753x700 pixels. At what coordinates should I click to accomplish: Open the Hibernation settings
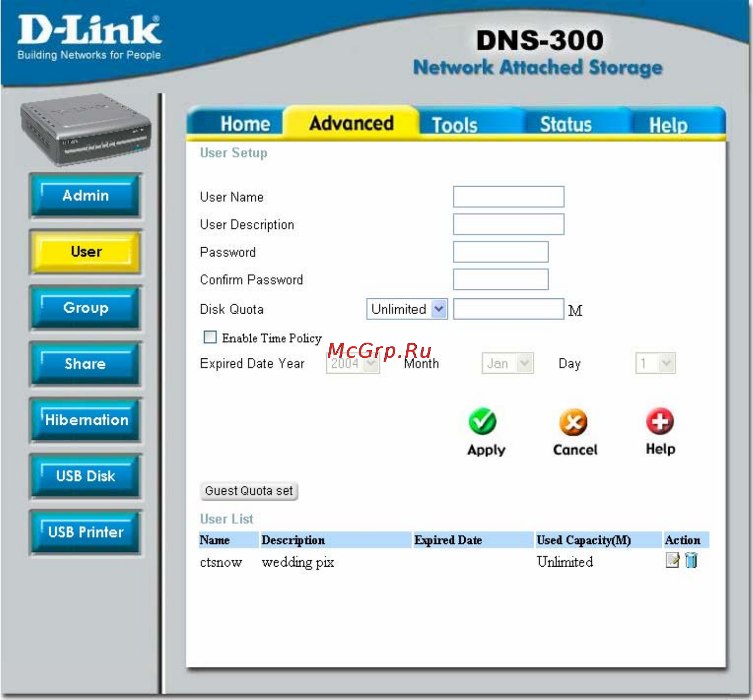86,420
